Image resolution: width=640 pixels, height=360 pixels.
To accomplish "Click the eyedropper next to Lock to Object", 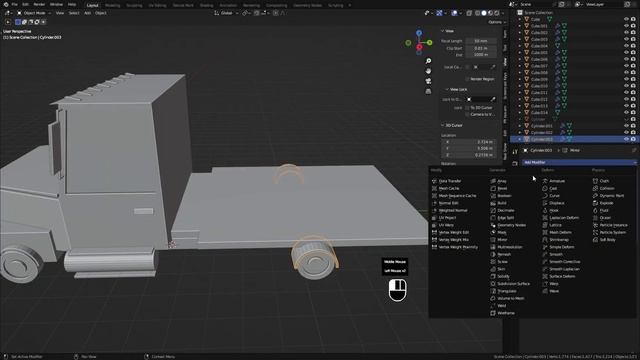I will click(493, 99).
